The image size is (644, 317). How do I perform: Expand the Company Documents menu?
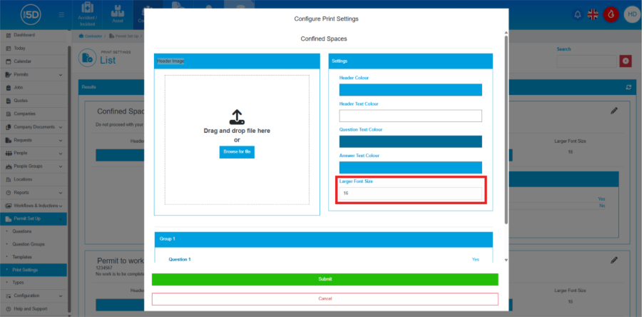pyautogui.click(x=34, y=127)
